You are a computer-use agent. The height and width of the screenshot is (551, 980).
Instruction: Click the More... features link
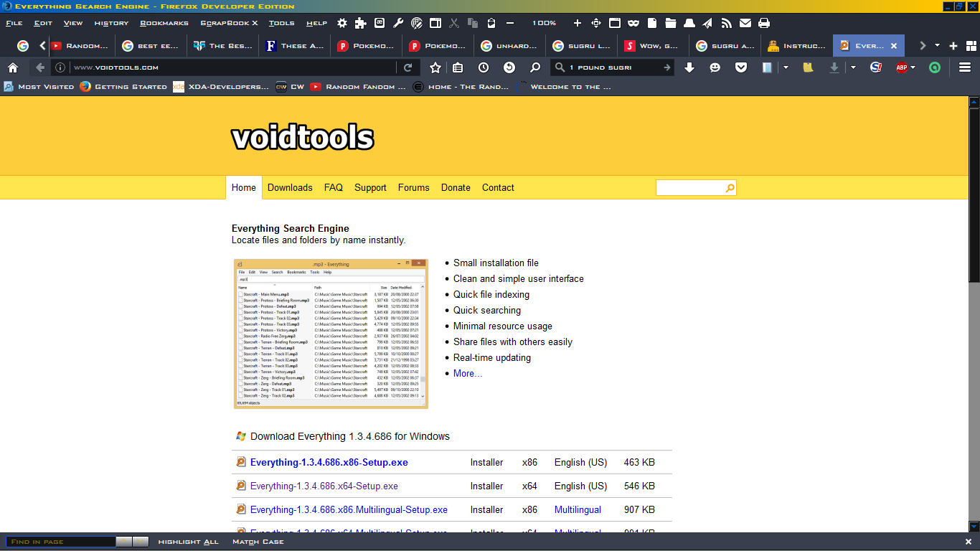pyautogui.click(x=468, y=374)
